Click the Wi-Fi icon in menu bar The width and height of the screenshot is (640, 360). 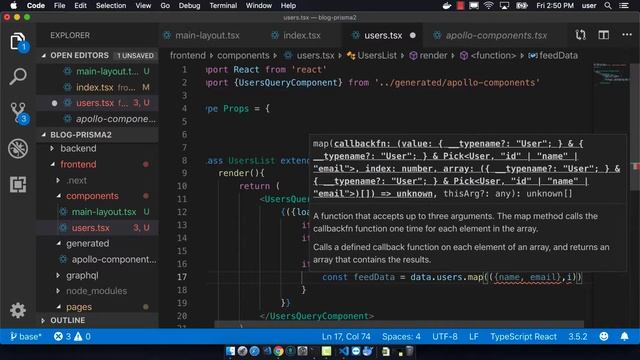tap(489, 6)
